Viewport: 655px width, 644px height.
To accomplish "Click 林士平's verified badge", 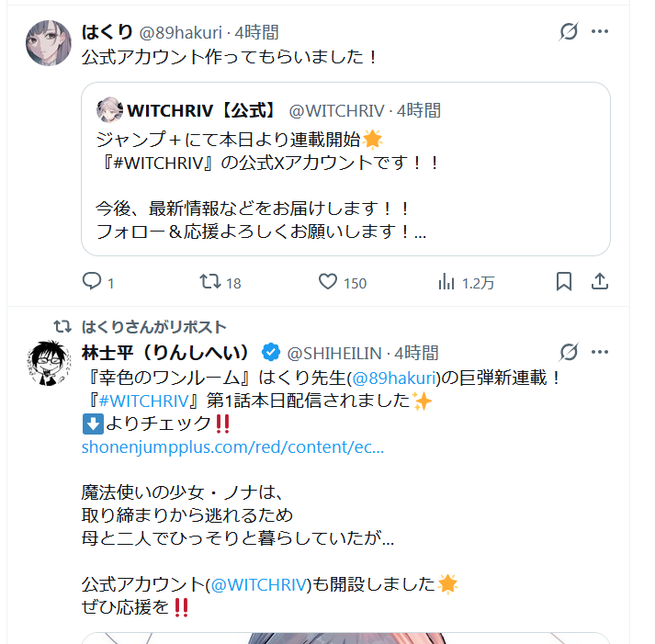I will [271, 353].
